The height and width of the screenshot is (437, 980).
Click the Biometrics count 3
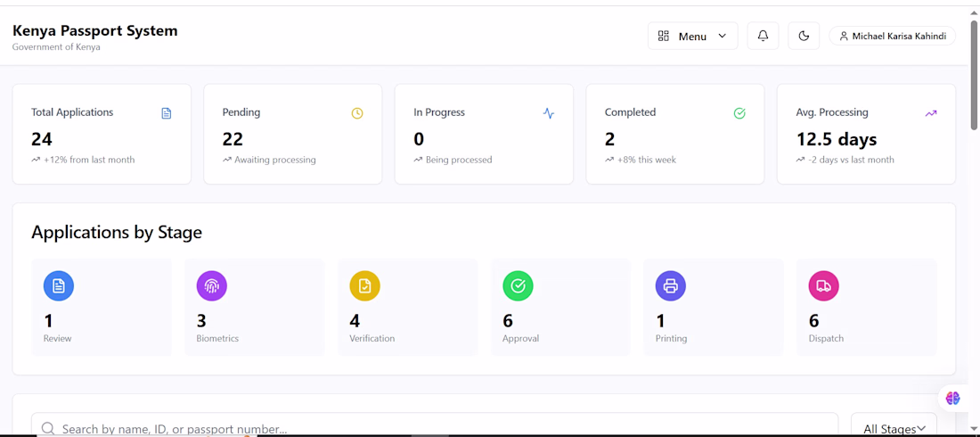(x=201, y=321)
